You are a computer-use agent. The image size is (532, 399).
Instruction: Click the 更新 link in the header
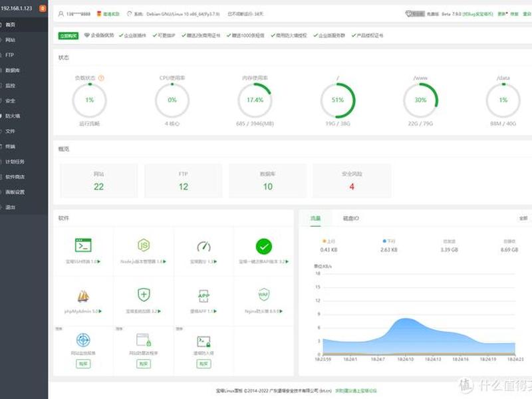503,14
